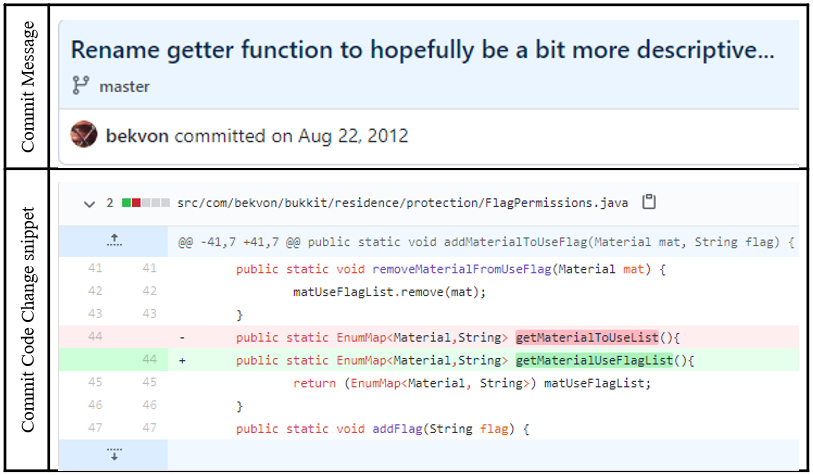813x475 pixels.
Task: Click the git branch icon beside master
Action: click(80, 85)
